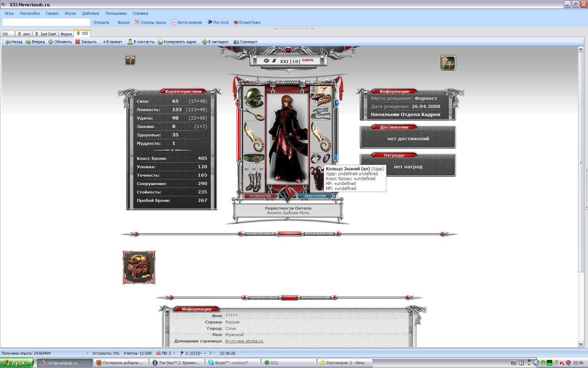This screenshot has height=368, width=588.
Task: Open the Помощники menu
Action: point(115,13)
